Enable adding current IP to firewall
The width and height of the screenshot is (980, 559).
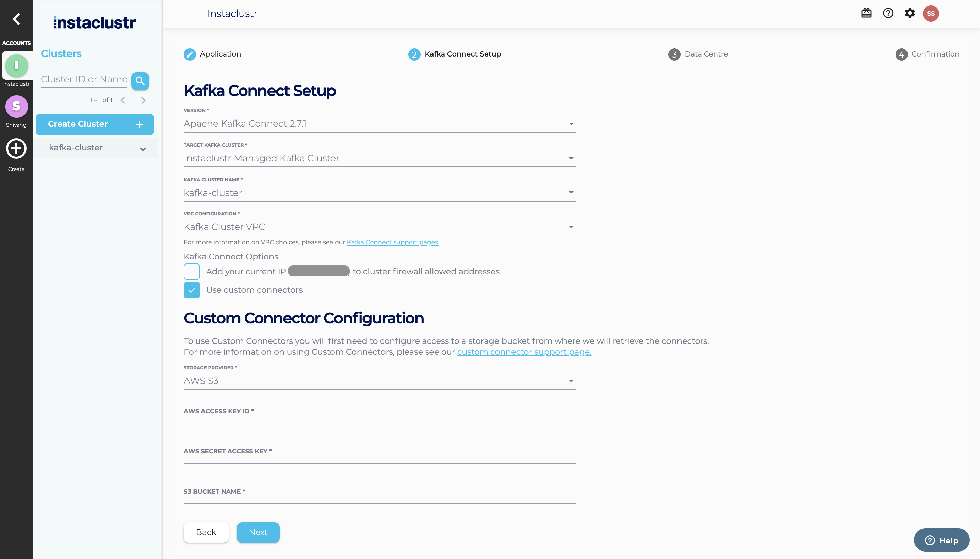[192, 271]
